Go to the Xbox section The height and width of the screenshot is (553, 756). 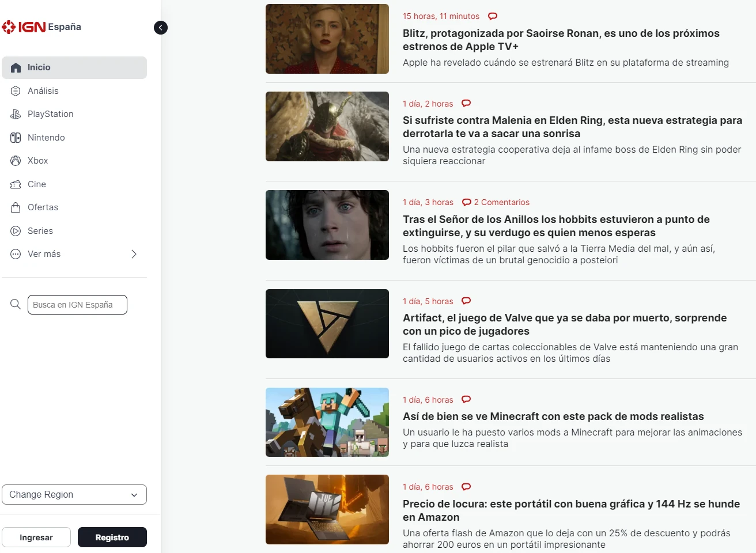[37, 161]
